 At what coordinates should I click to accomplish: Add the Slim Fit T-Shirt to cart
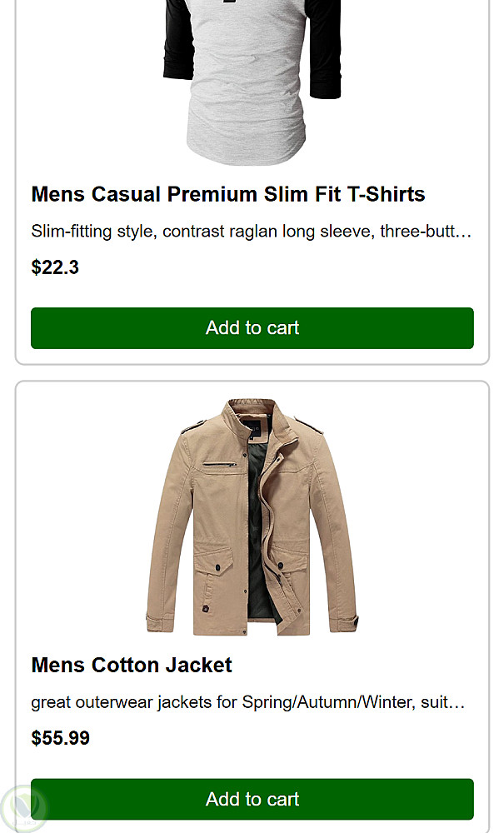252,328
